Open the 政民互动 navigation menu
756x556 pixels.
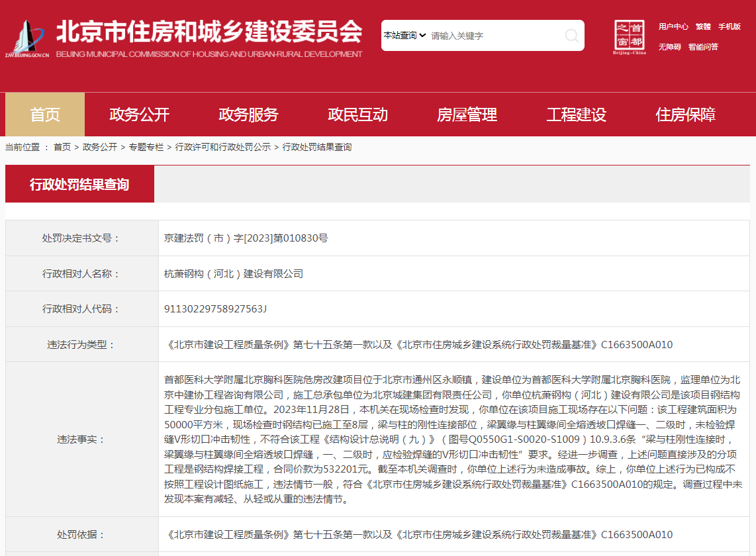coord(357,115)
